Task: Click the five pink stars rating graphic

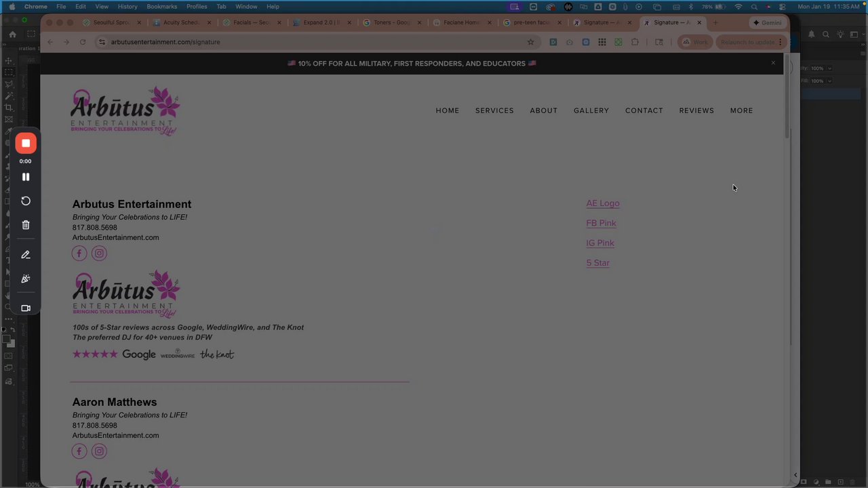Action: pos(95,354)
